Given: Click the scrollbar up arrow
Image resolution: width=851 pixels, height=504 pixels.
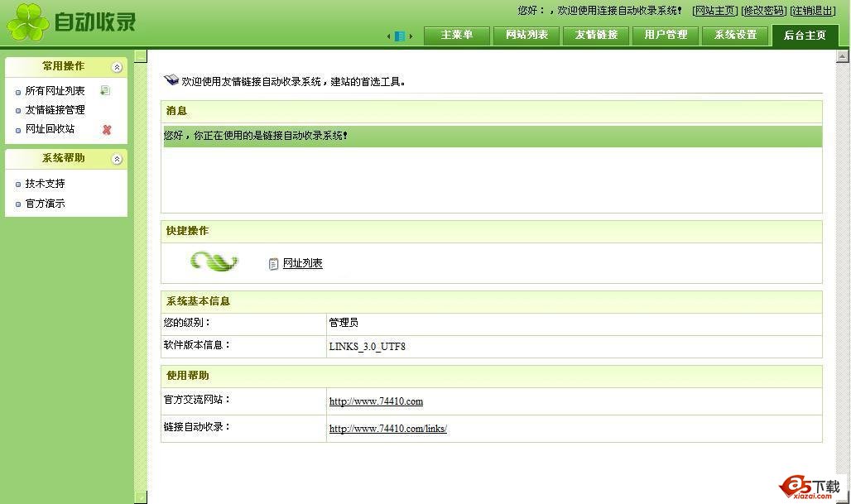Looking at the screenshot, I should coord(843,56).
